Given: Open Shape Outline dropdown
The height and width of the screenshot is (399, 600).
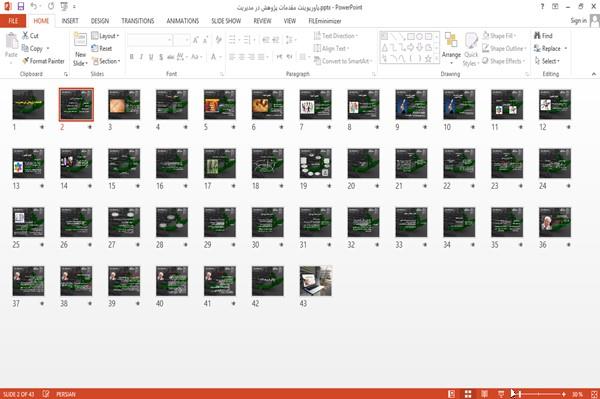Looking at the screenshot, I should [505, 48].
